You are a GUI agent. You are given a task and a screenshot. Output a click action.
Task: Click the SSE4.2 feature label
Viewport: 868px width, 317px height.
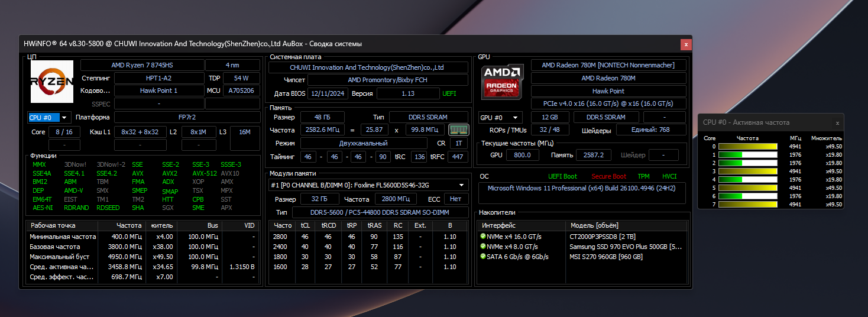click(107, 173)
